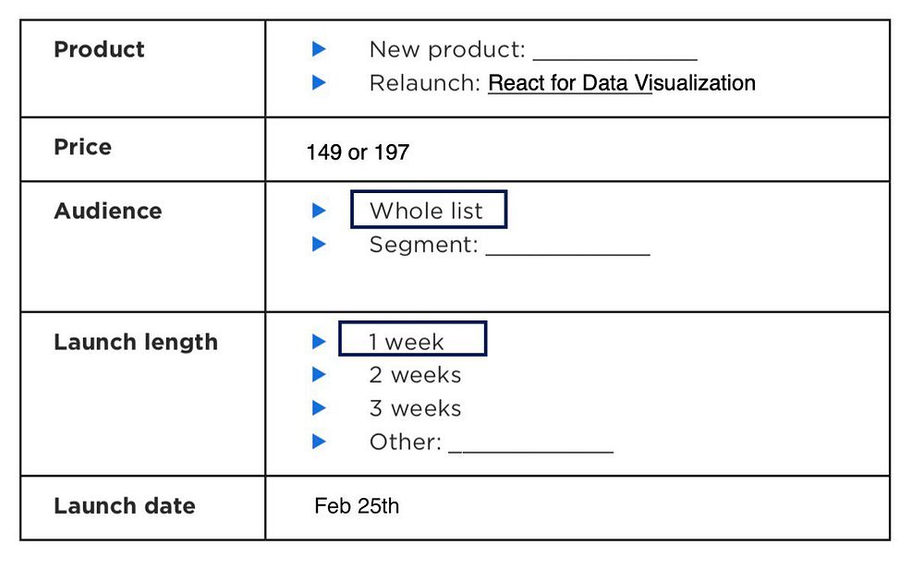Image resolution: width=924 pixels, height=569 pixels.
Task: Click the Launch length row heading
Action: pyautogui.click(x=136, y=342)
